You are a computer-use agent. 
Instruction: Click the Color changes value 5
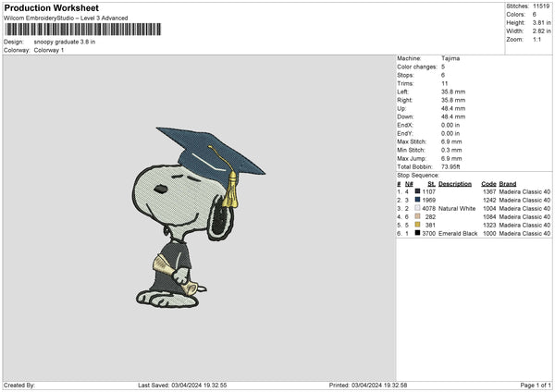pos(443,67)
